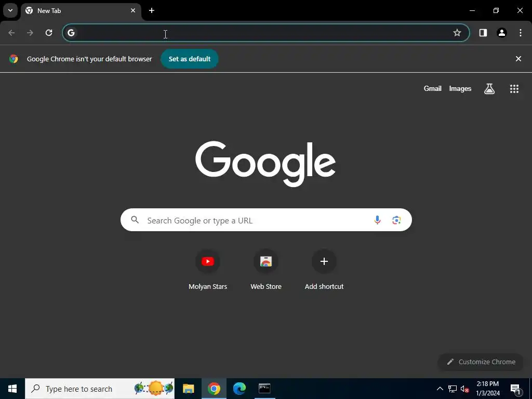Close the New Tab tab
Viewport: 532px width, 399px height.
(133, 10)
